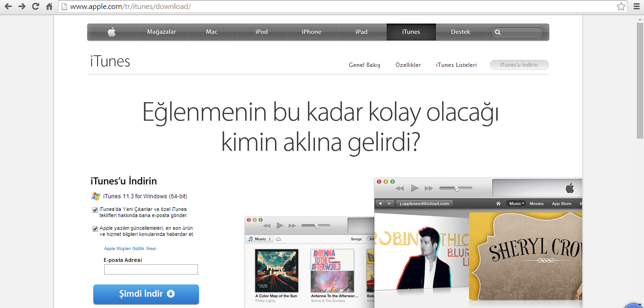Click the magnifier icon in the Apple search box

[x=498, y=32]
